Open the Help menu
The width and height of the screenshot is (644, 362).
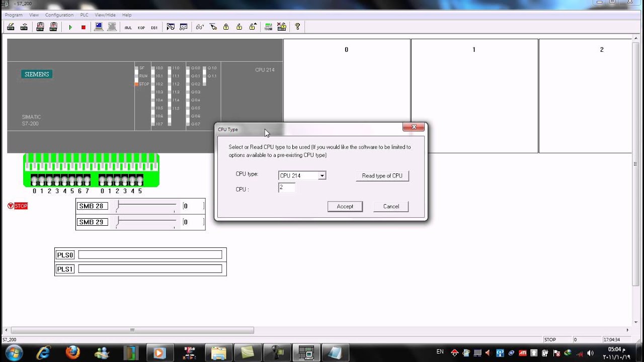click(x=127, y=15)
